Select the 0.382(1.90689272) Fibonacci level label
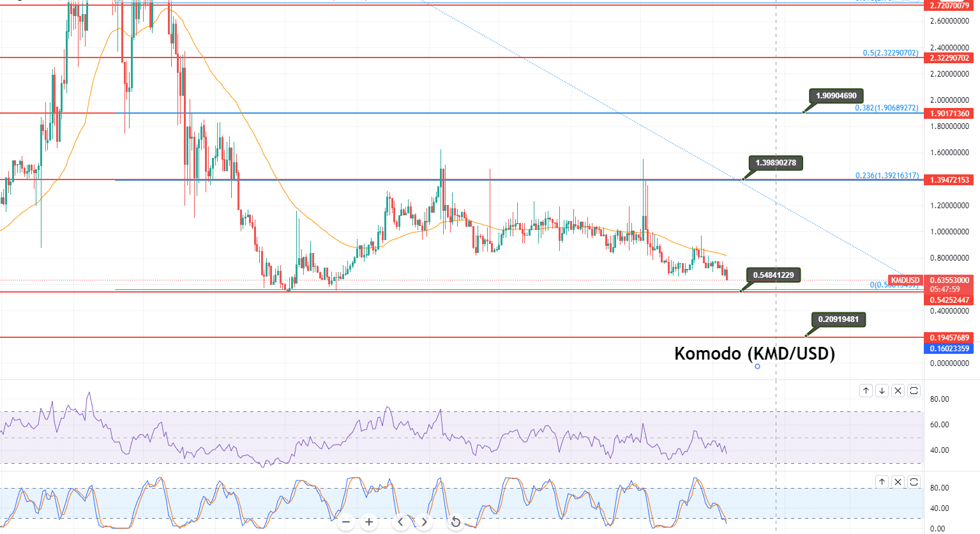 point(887,108)
